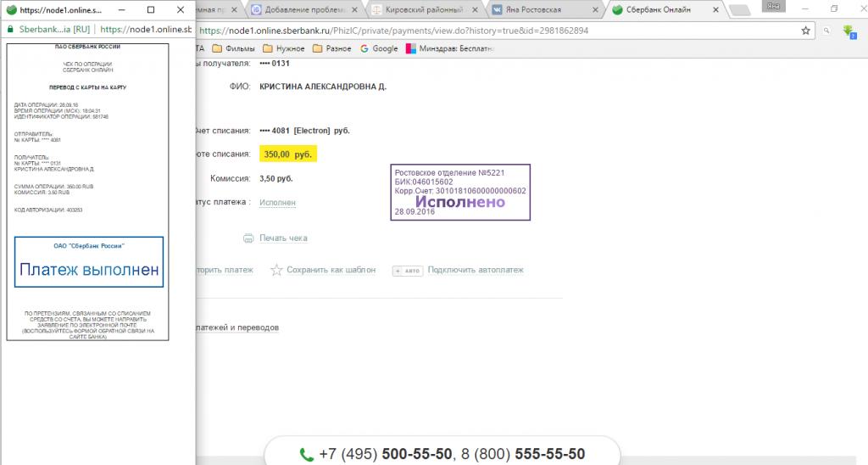The height and width of the screenshot is (465, 868).
Task: Click the star icon beside Сохранить как шаблон
Action: click(276, 270)
